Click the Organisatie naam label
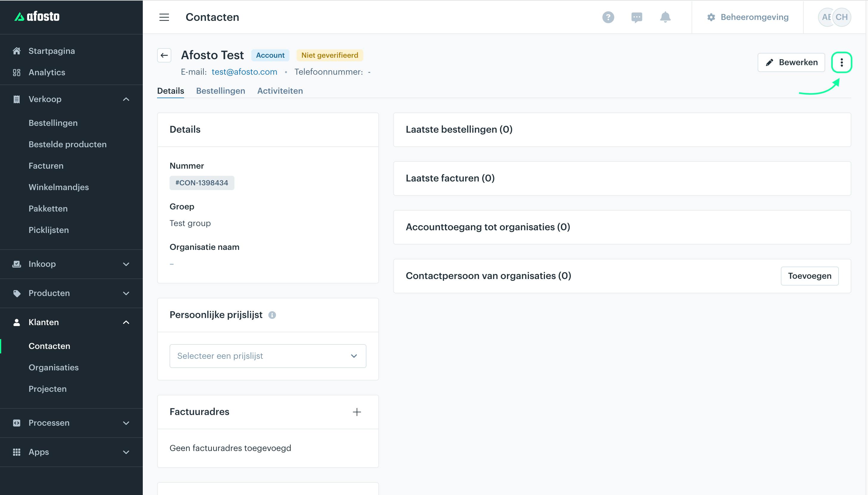This screenshot has width=868, height=495. (x=205, y=247)
